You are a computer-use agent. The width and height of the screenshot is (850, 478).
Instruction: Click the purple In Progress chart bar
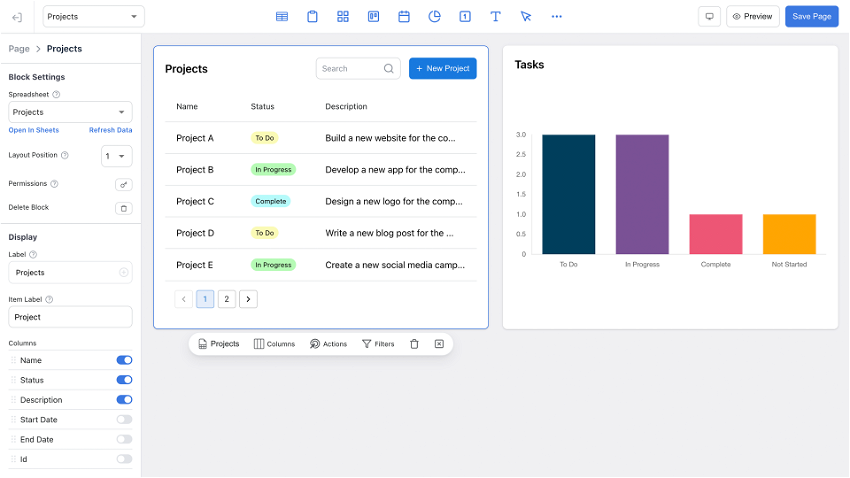(642, 194)
